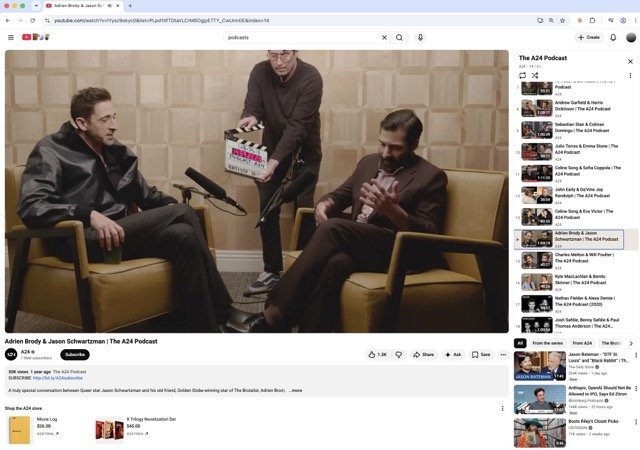Select the The Brutalist chip
The height and width of the screenshot is (450, 640).
[611, 343]
